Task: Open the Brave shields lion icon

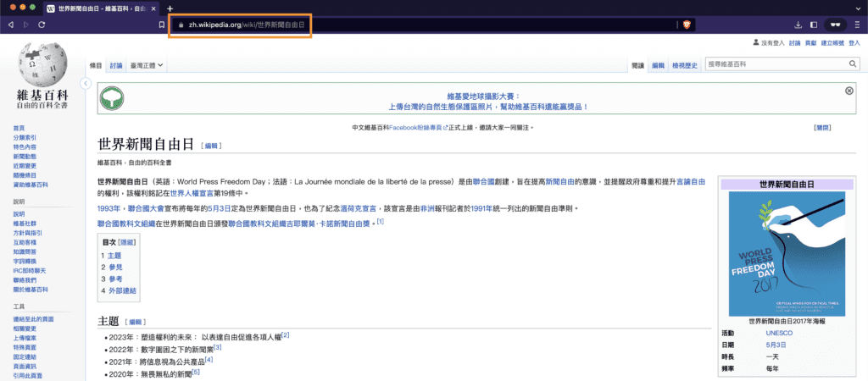Action: click(687, 25)
